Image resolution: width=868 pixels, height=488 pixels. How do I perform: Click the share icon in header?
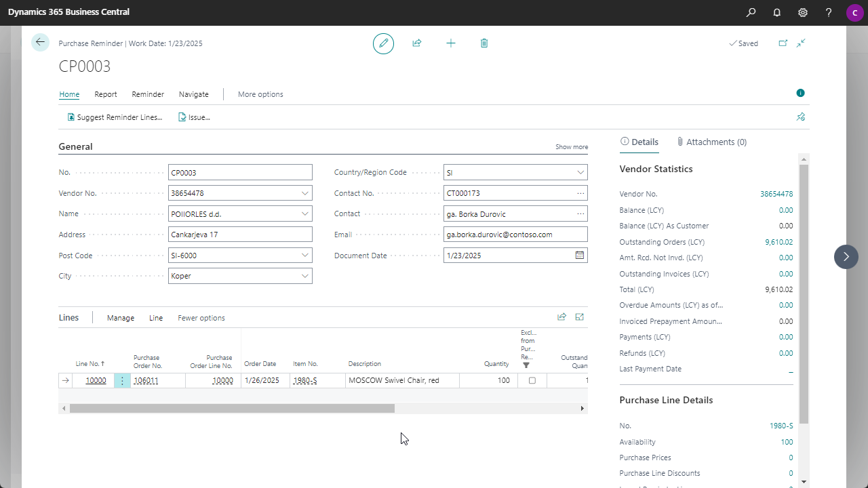pyautogui.click(x=417, y=43)
